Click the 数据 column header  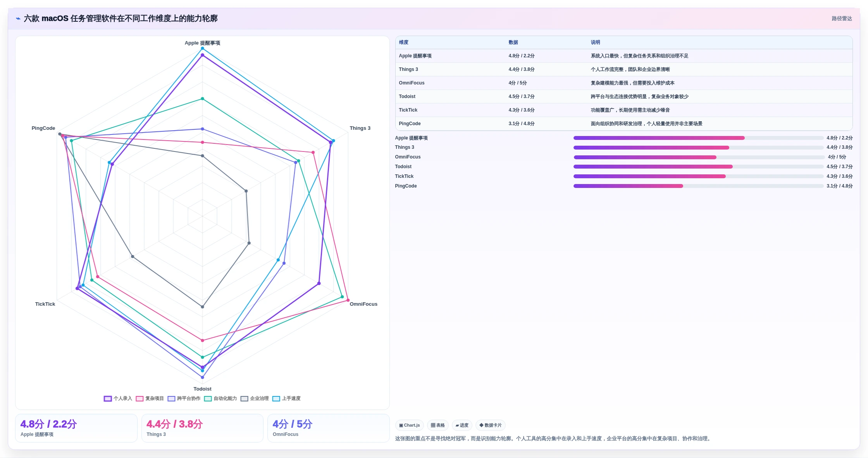click(x=513, y=42)
